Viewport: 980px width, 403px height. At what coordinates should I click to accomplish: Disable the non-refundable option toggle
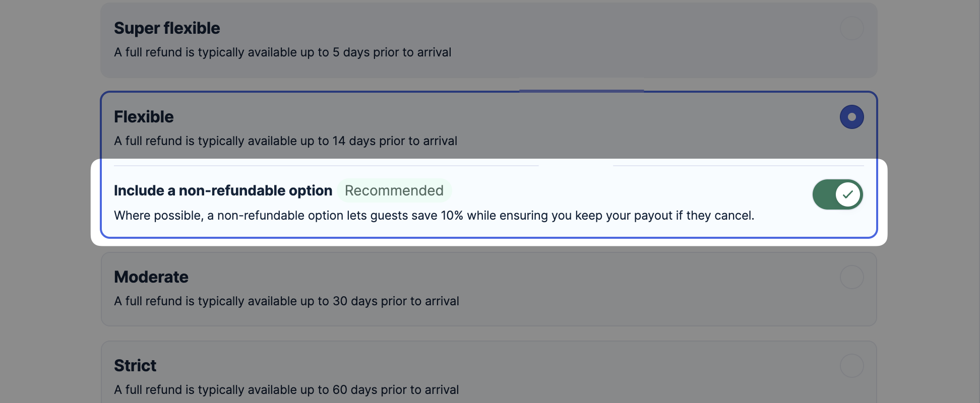click(x=837, y=194)
